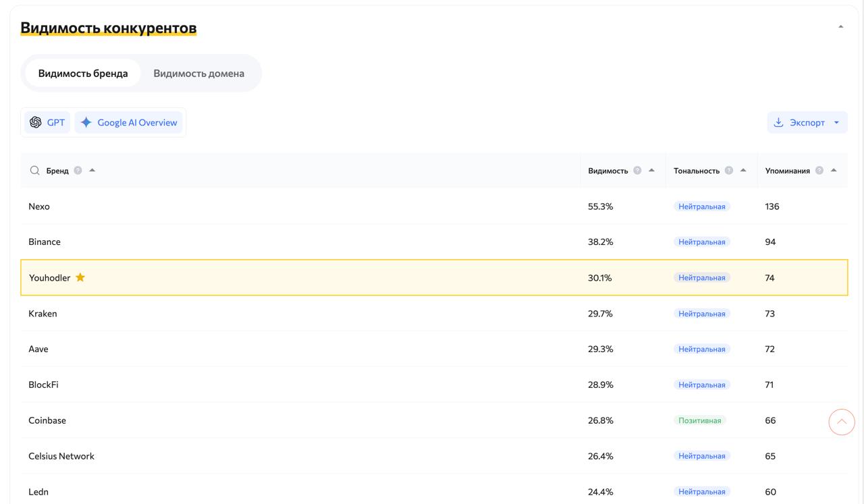The width and height of the screenshot is (864, 504).
Task: Sort by Упоминания column arrow
Action: pos(834,170)
